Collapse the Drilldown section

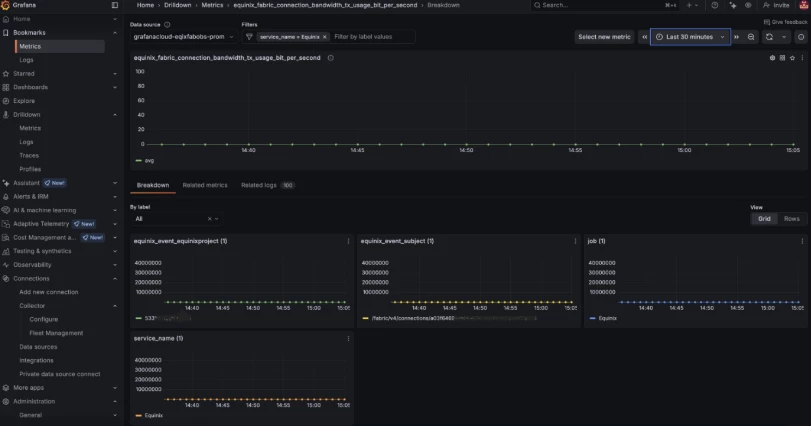pyautogui.click(x=115, y=115)
